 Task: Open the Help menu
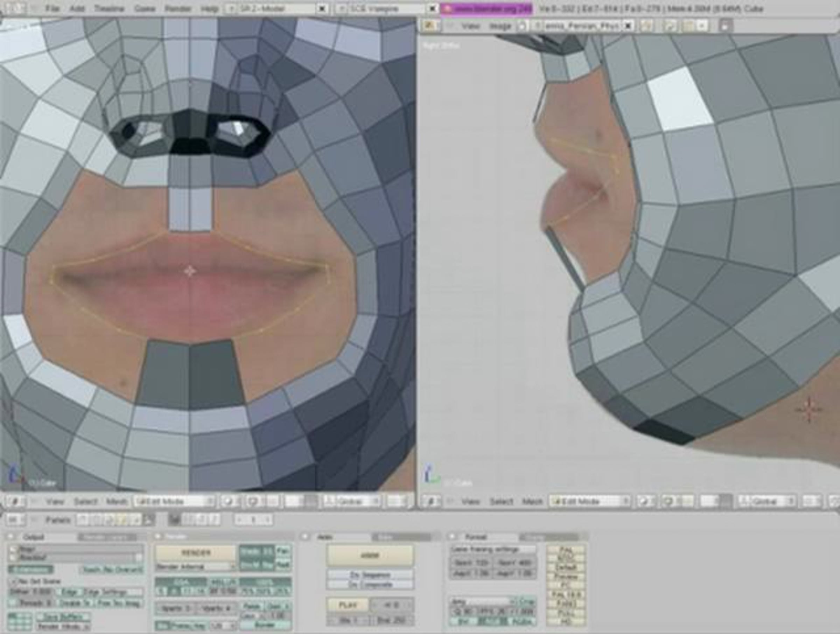[209, 8]
